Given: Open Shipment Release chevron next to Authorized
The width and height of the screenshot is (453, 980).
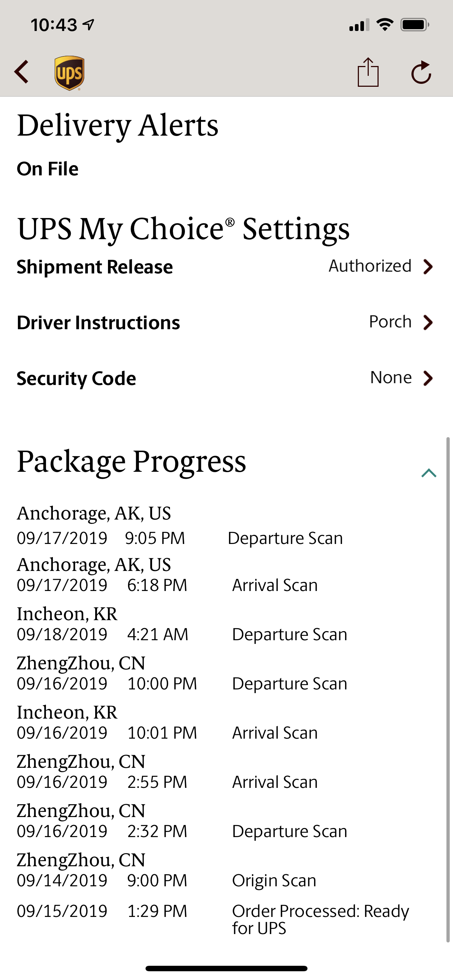Looking at the screenshot, I should click(428, 267).
